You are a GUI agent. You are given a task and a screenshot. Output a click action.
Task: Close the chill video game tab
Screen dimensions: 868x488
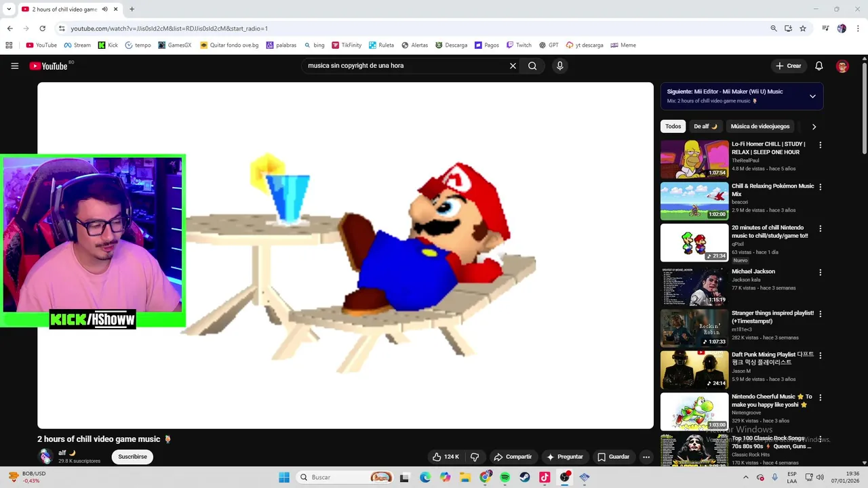click(x=116, y=9)
